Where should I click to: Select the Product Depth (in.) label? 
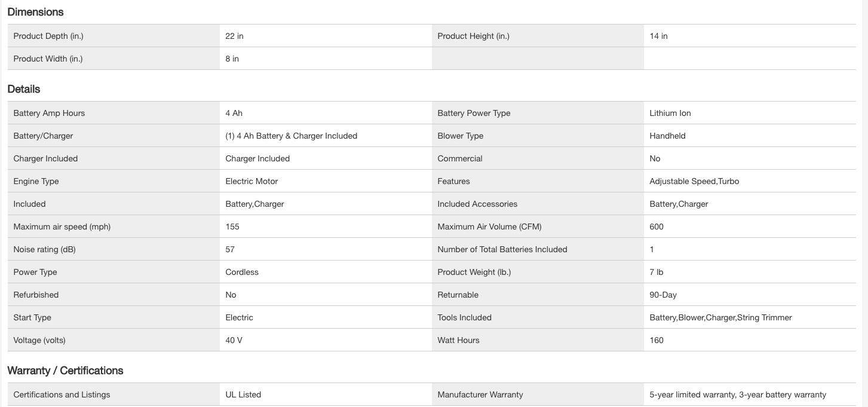[48, 36]
